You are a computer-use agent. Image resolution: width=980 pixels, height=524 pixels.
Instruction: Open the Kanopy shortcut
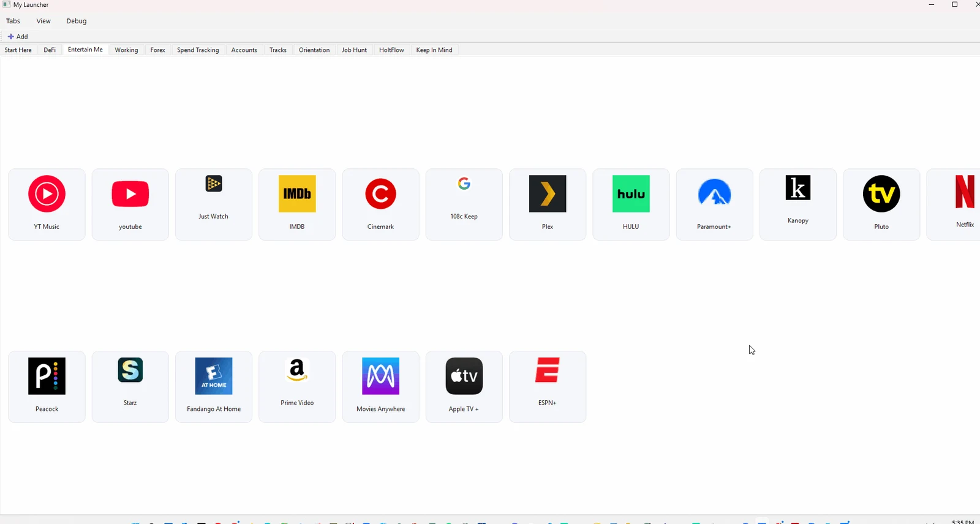coord(798,204)
